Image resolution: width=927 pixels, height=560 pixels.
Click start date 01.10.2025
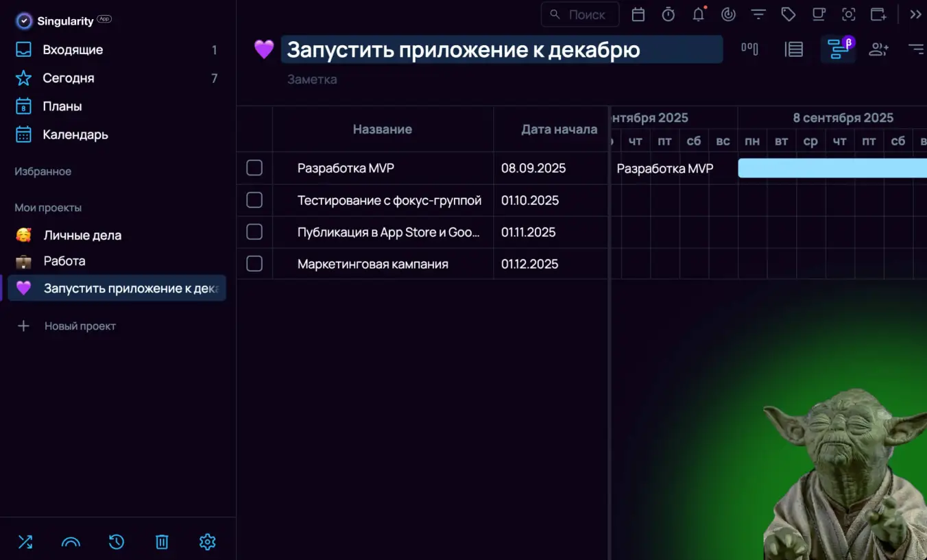point(530,200)
